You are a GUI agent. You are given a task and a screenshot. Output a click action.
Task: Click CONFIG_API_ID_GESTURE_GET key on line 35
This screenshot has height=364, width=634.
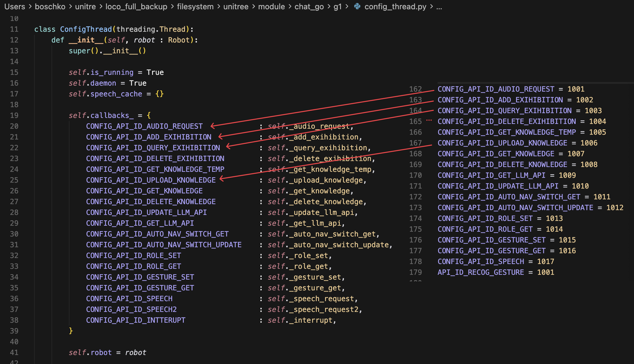[140, 288]
